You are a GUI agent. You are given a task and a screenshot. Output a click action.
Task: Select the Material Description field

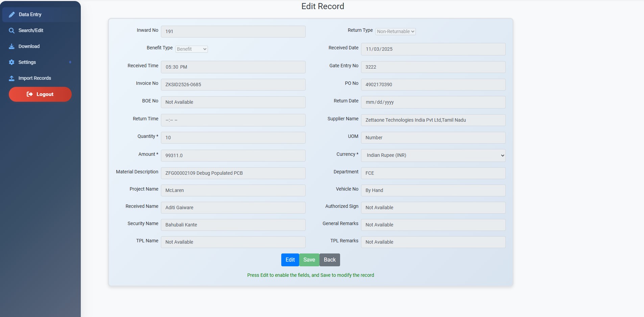click(x=233, y=173)
